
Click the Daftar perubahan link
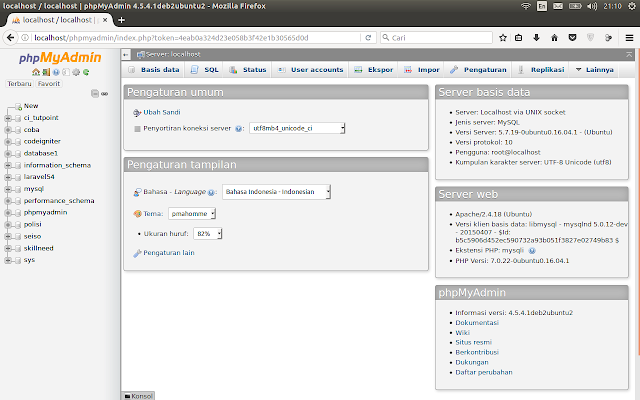(x=484, y=372)
